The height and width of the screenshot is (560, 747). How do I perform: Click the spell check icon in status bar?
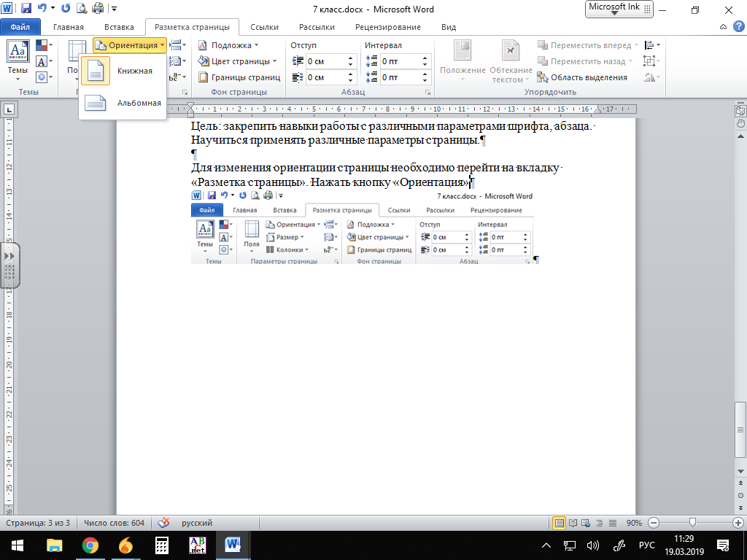(x=164, y=523)
